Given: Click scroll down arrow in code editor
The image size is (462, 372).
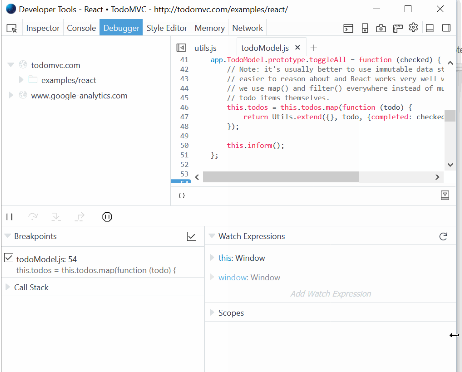Looking at the screenshot, I should (x=450, y=165).
